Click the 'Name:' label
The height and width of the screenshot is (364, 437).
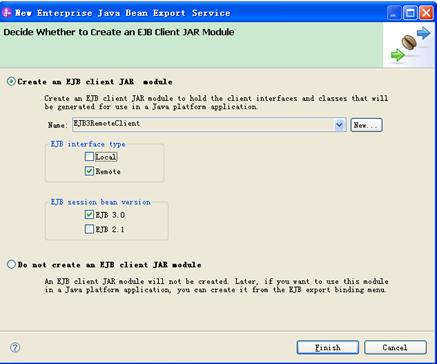58,125
